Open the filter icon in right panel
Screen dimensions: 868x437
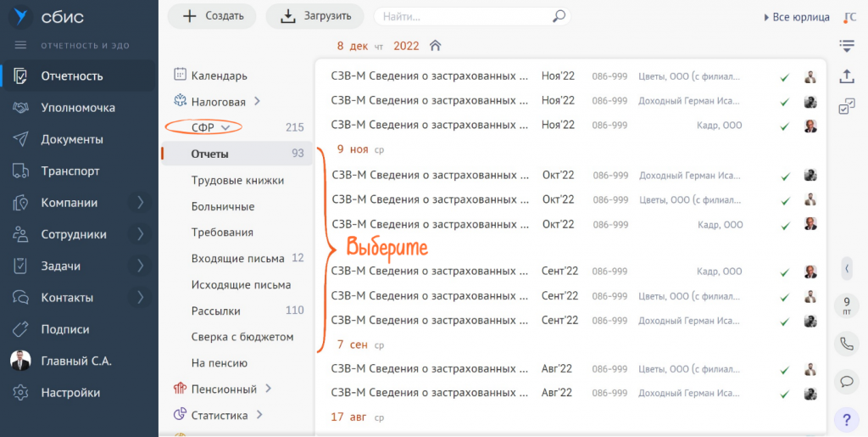(x=846, y=45)
